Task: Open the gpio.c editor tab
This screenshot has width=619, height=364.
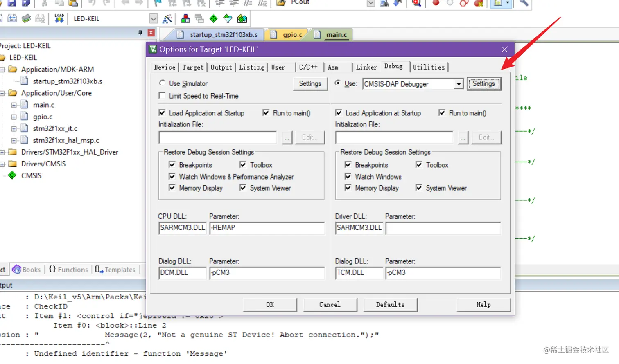Action: tap(288, 35)
